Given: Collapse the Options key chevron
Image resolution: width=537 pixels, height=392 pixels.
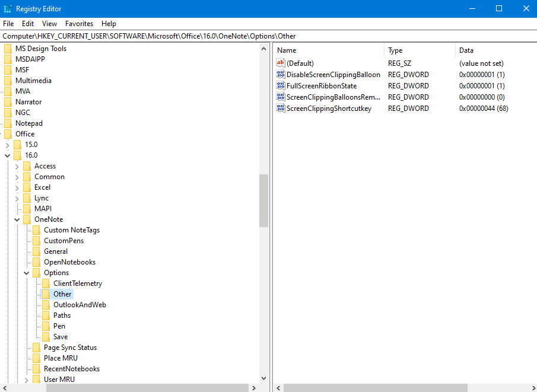Looking at the screenshot, I should [x=27, y=273].
